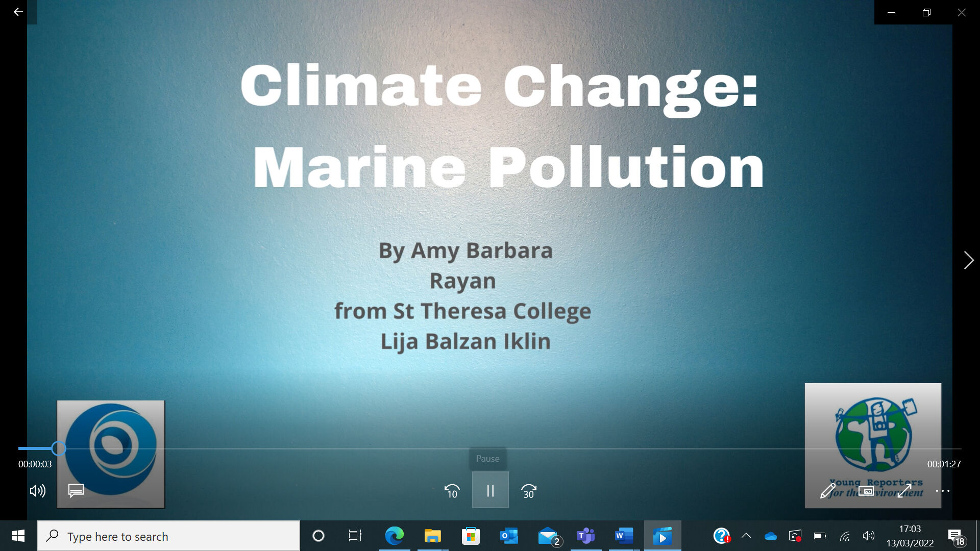Viewport: 980px width, 551px height.
Task: Open Microsoft Teams from taskbar
Action: coord(585,536)
